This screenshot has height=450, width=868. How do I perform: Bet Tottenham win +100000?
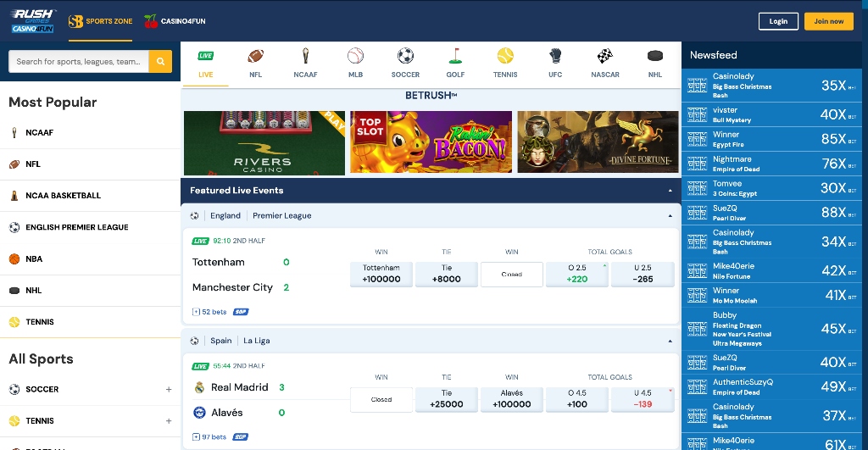(x=381, y=274)
